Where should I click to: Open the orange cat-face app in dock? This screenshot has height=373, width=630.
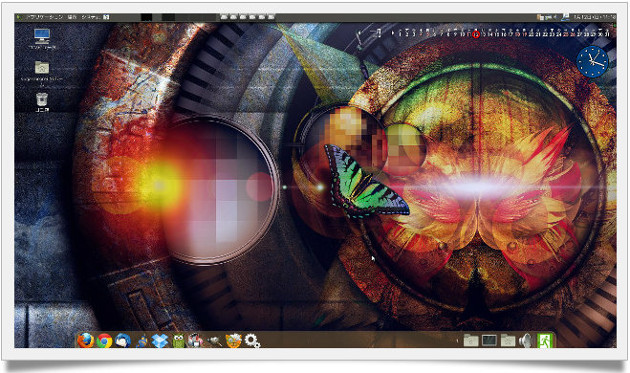tap(233, 341)
